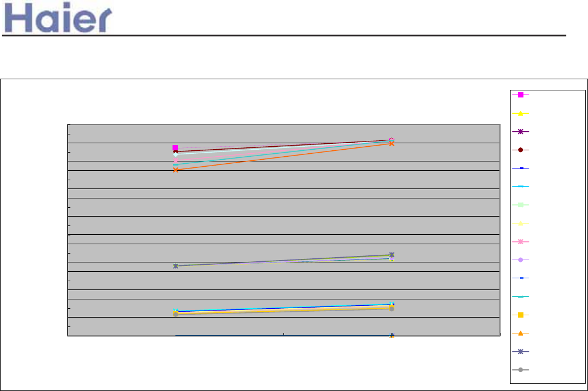Select the pale yellow triangle legend marker
This screenshot has width=588, height=391.
click(x=521, y=223)
